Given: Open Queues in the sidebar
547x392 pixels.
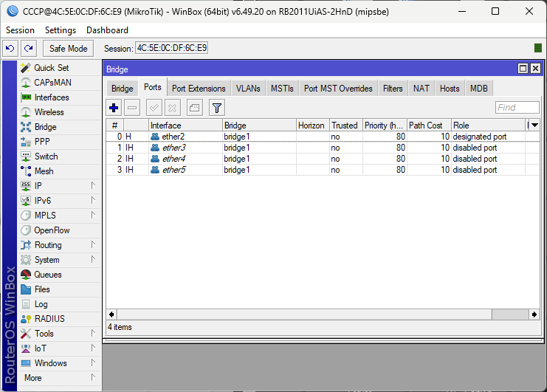Looking at the screenshot, I should coord(59,275).
